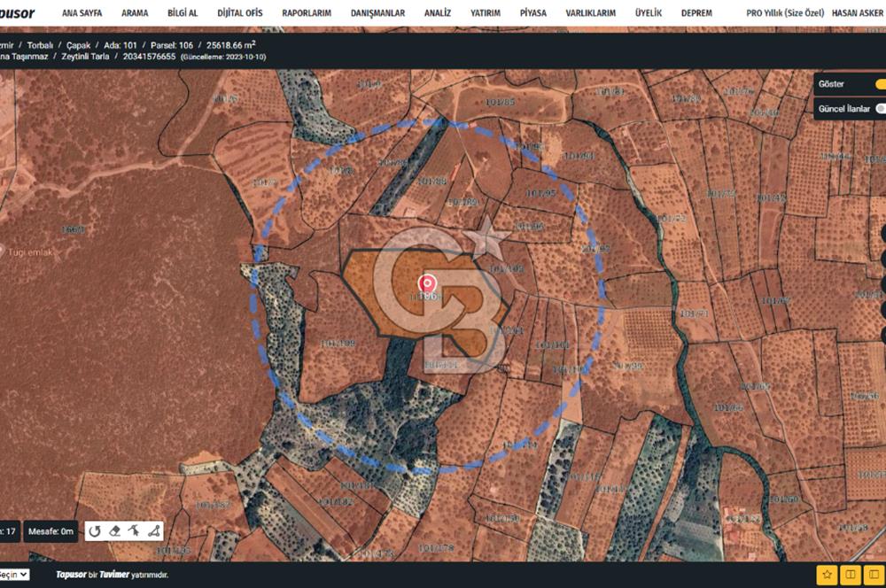This screenshot has width=886, height=588.
Task: Open the ANALİZ menu
Action: (x=437, y=13)
